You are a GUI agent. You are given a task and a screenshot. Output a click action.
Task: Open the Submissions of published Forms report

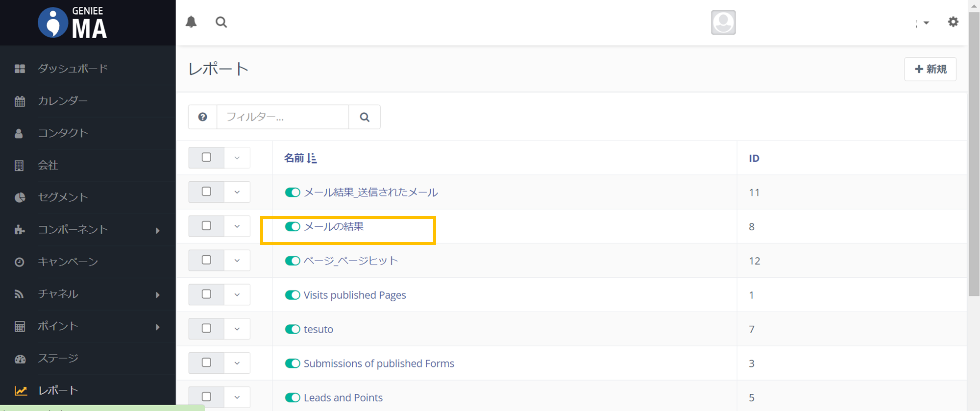378,363
